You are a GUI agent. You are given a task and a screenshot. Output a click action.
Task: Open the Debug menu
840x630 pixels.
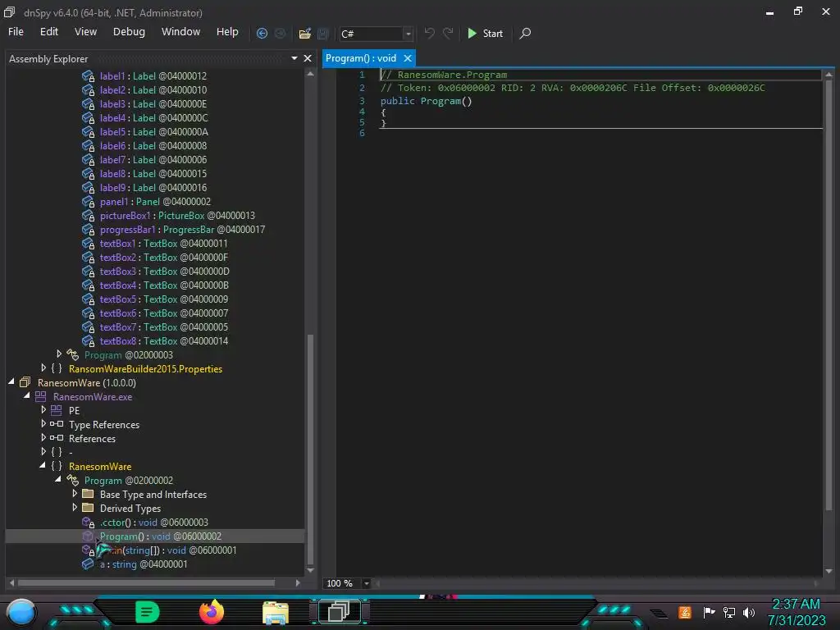pyautogui.click(x=129, y=32)
